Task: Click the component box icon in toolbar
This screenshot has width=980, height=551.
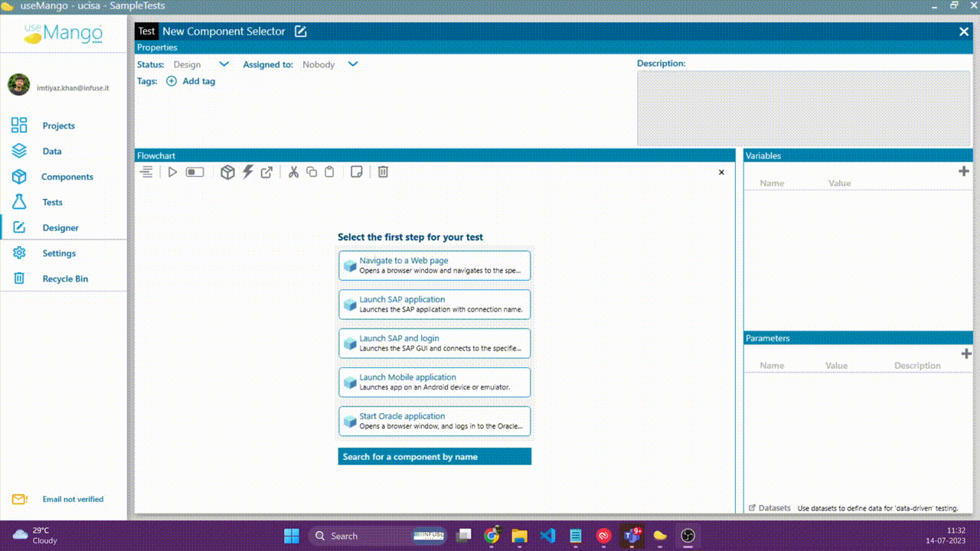Action: point(227,172)
